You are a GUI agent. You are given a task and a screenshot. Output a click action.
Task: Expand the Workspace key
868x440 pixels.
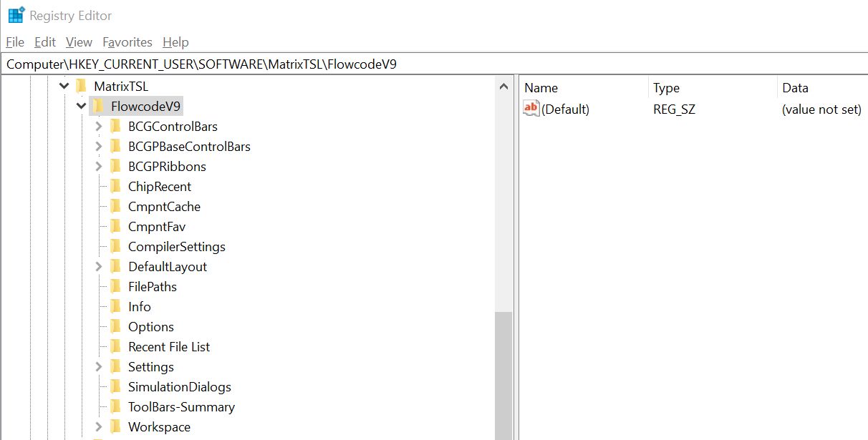(99, 427)
